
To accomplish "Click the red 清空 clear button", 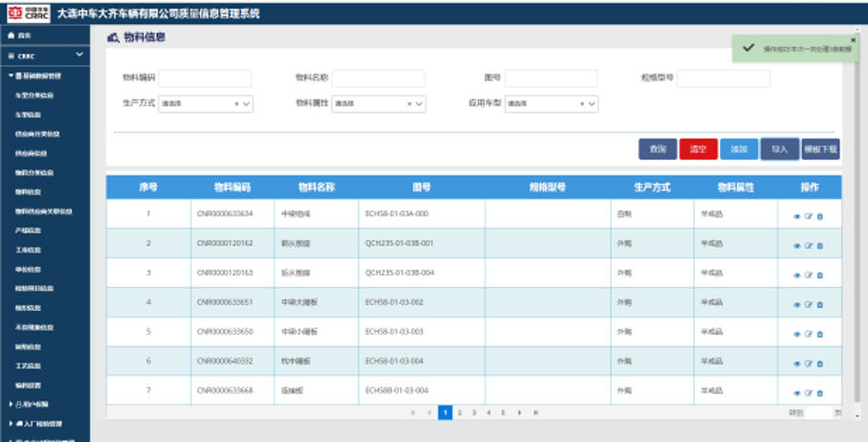I will pyautogui.click(x=699, y=149).
